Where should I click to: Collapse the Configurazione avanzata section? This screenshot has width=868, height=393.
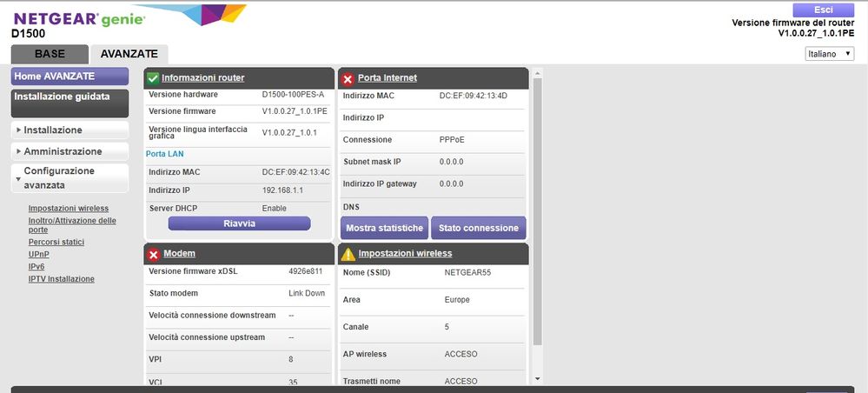pyautogui.click(x=70, y=178)
